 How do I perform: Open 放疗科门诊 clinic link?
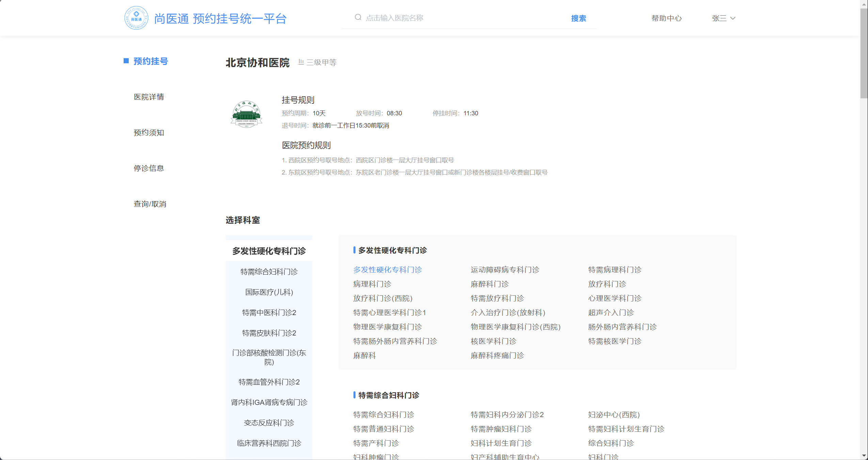(x=607, y=284)
